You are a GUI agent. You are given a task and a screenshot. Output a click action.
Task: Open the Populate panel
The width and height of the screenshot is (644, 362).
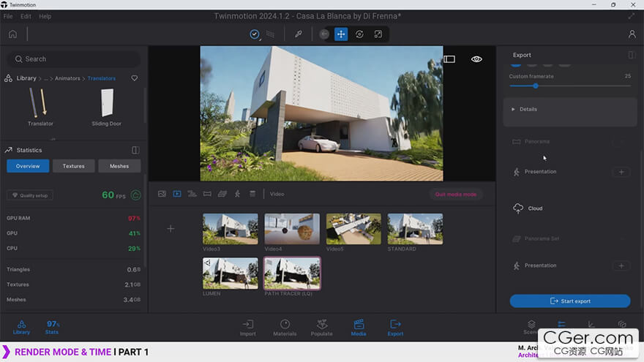(x=321, y=328)
